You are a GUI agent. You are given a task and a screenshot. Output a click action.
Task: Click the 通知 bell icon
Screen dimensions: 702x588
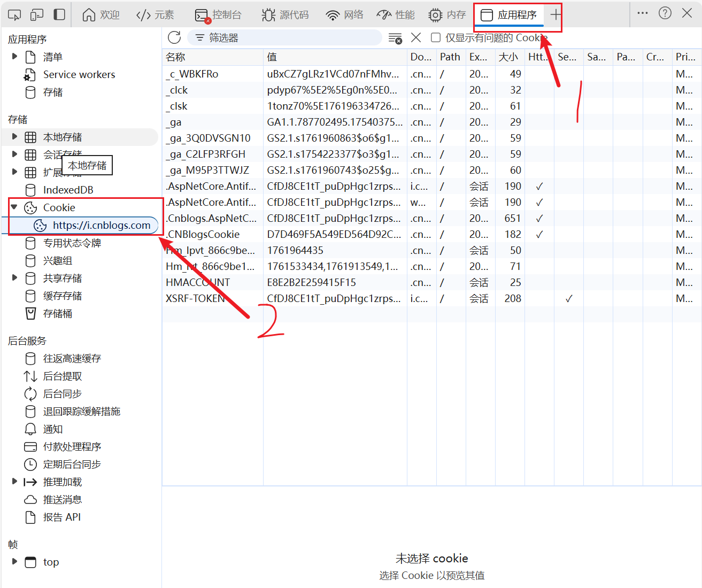(x=30, y=429)
